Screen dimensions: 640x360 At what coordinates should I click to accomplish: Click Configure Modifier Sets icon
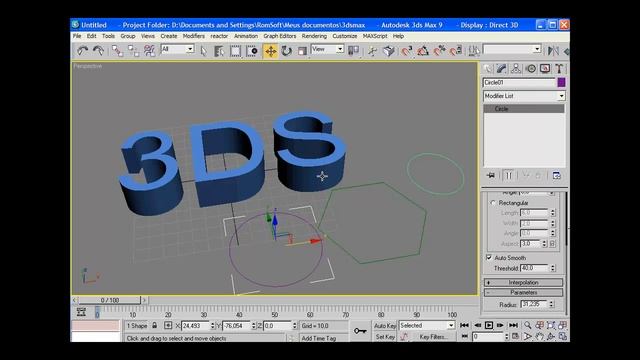557,176
